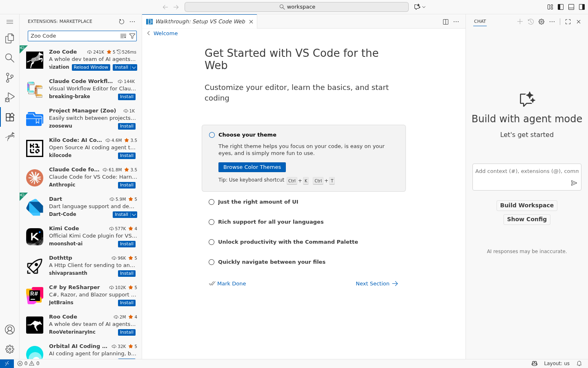Expand Dart Install dropdown arrow
Image resolution: width=588 pixels, height=368 pixels.
tap(134, 215)
